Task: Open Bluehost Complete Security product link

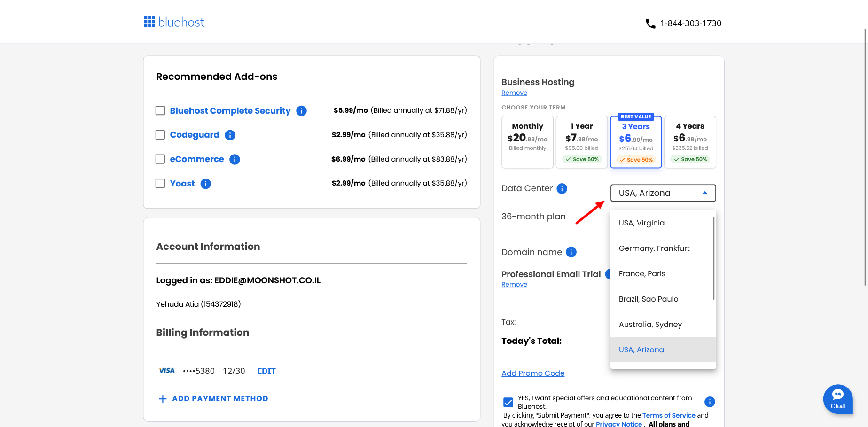Action: click(230, 111)
